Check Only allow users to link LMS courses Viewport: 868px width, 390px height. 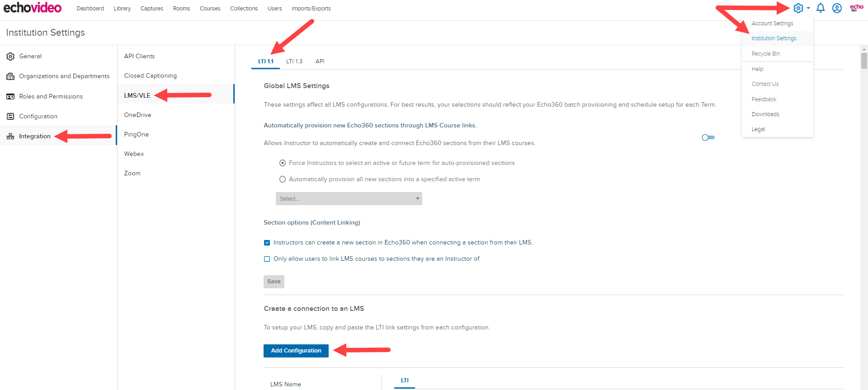pos(267,259)
